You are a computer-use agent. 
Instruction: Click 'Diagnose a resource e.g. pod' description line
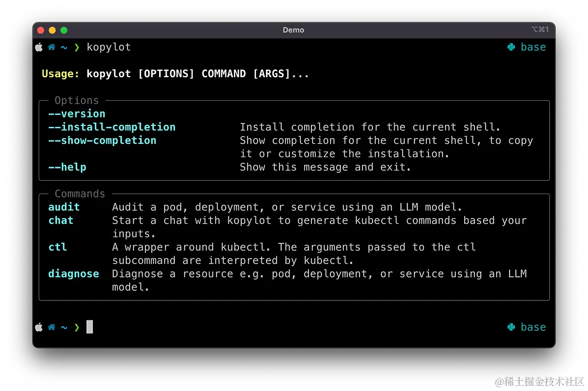coord(320,274)
